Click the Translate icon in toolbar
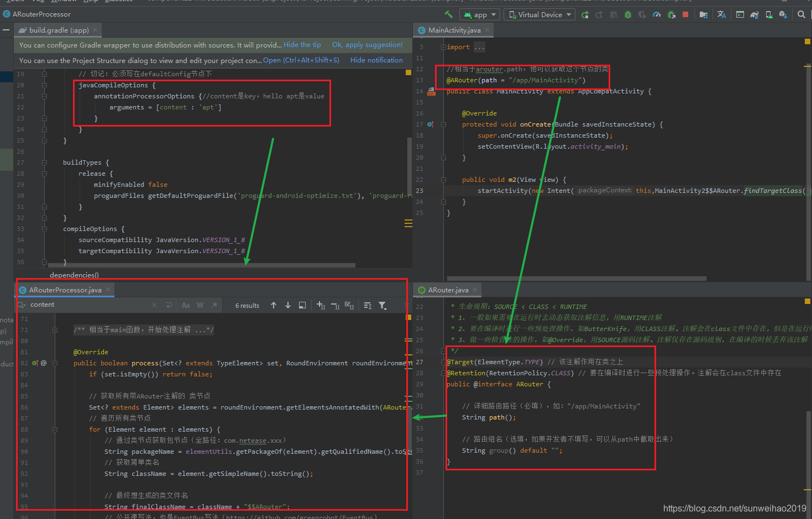This screenshot has height=519, width=812. click(722, 15)
